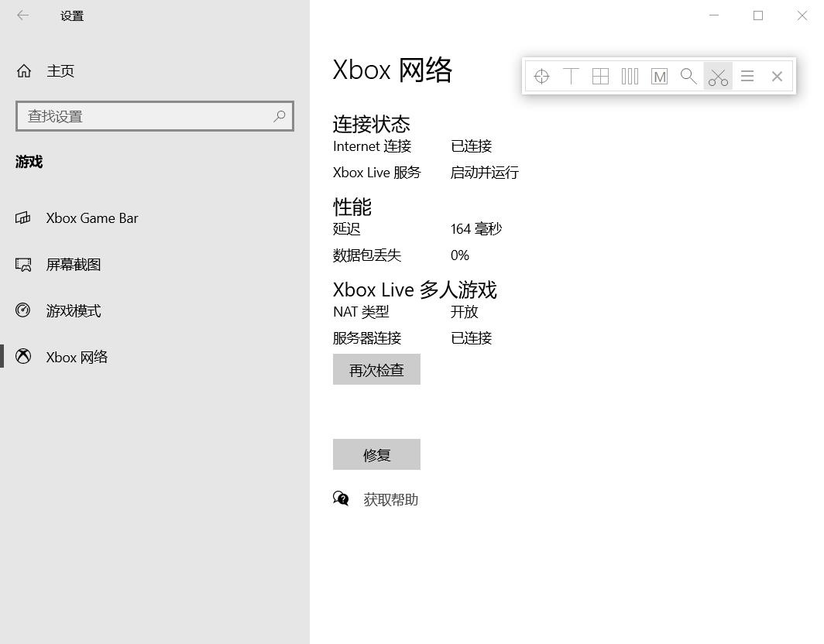Click the 修复 button
The width and height of the screenshot is (824, 644).
[376, 454]
